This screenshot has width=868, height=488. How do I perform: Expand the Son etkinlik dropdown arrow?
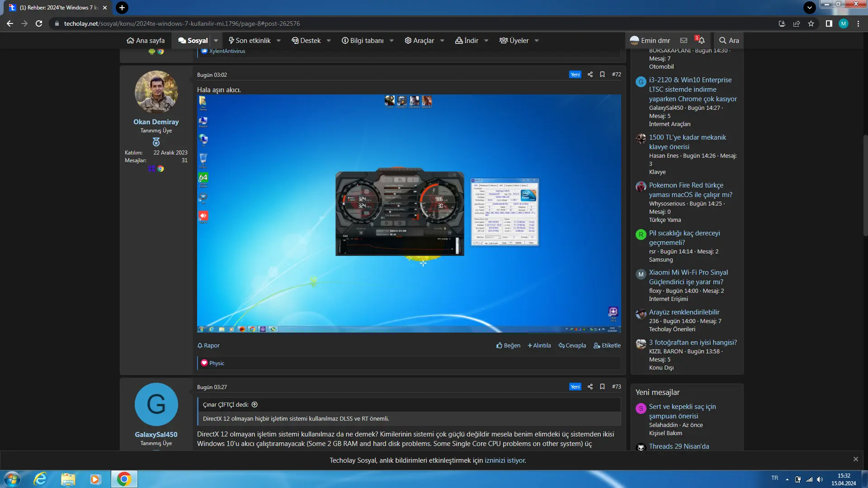[278, 41]
